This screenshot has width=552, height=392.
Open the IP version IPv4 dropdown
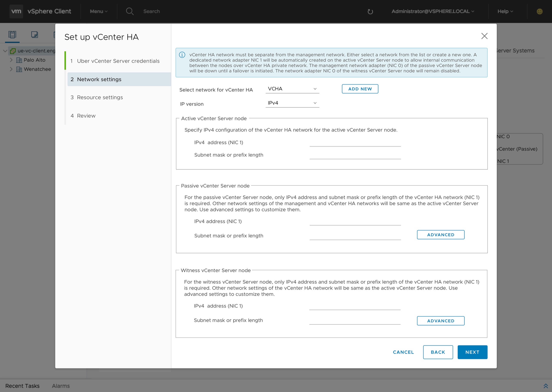(292, 103)
